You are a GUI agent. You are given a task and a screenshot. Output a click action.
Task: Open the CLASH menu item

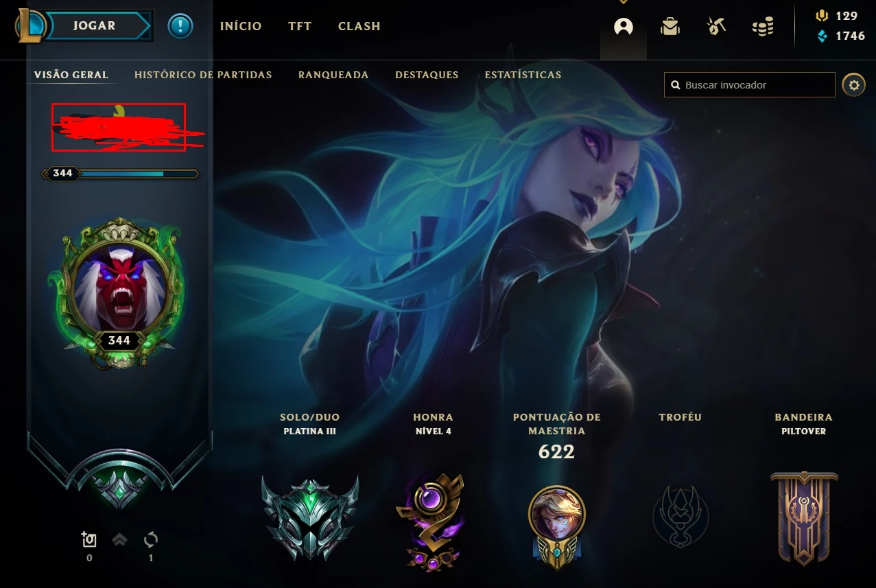359,26
